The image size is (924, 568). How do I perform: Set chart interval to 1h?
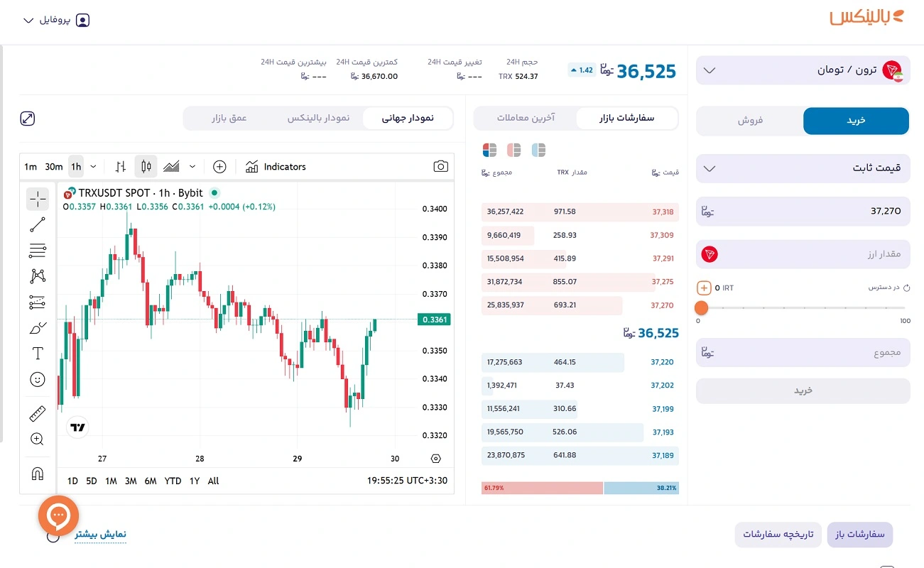[76, 166]
